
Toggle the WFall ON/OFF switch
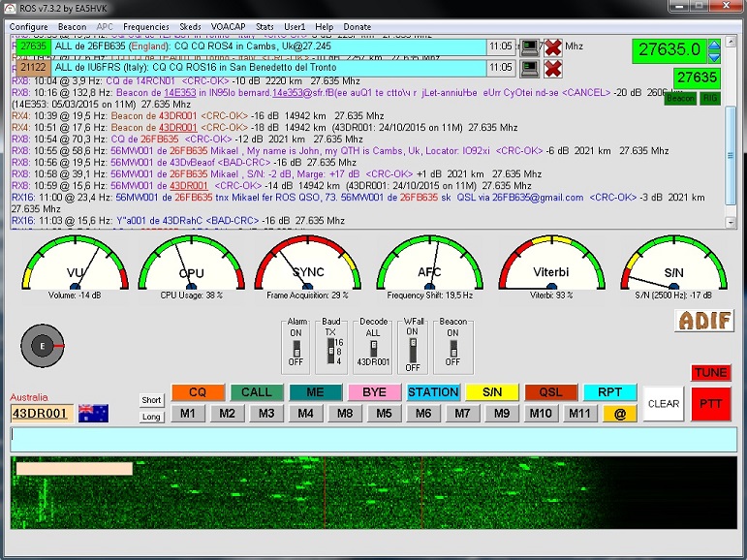coord(413,351)
